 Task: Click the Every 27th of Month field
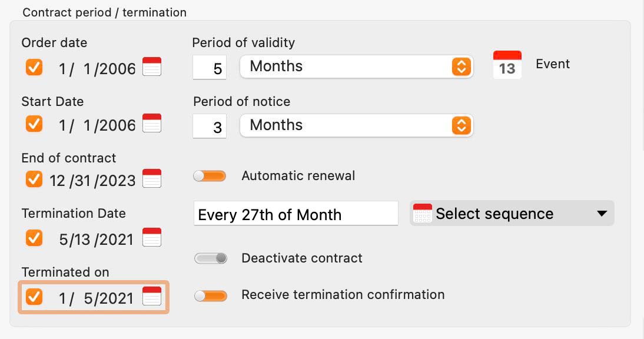point(296,214)
